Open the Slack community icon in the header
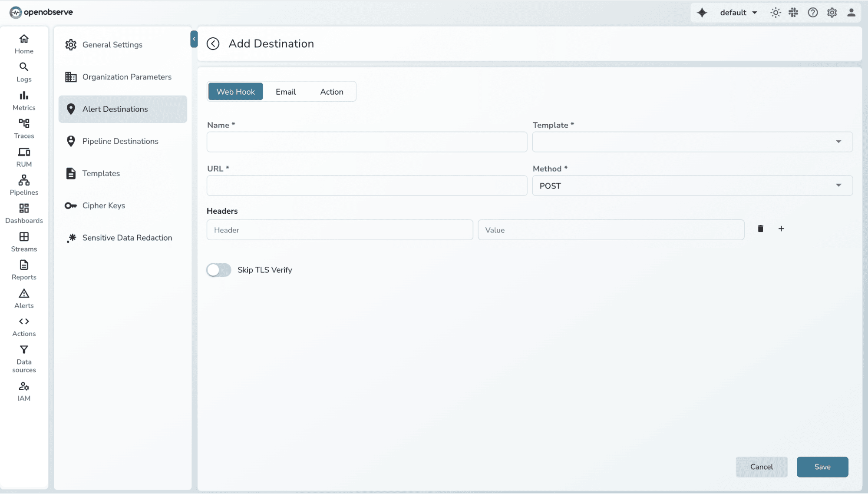 point(793,13)
